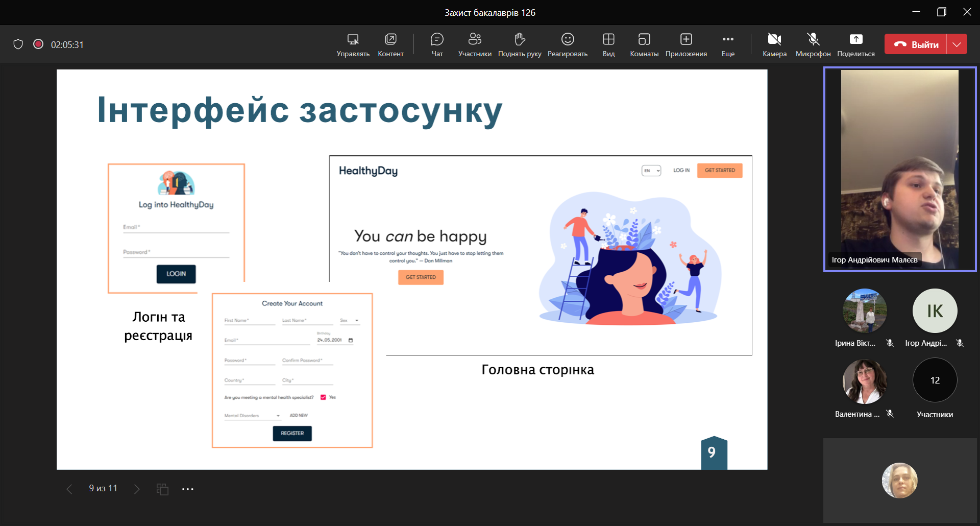The height and width of the screenshot is (526, 980).
Task: Leave the meeting with Выйти button
Action: click(916, 44)
